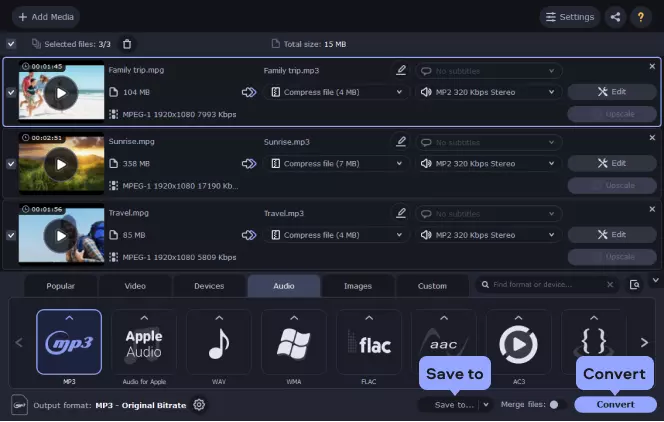This screenshot has width=664, height=422.
Task: Click Edit for Family trip.mpg
Action: tap(612, 92)
